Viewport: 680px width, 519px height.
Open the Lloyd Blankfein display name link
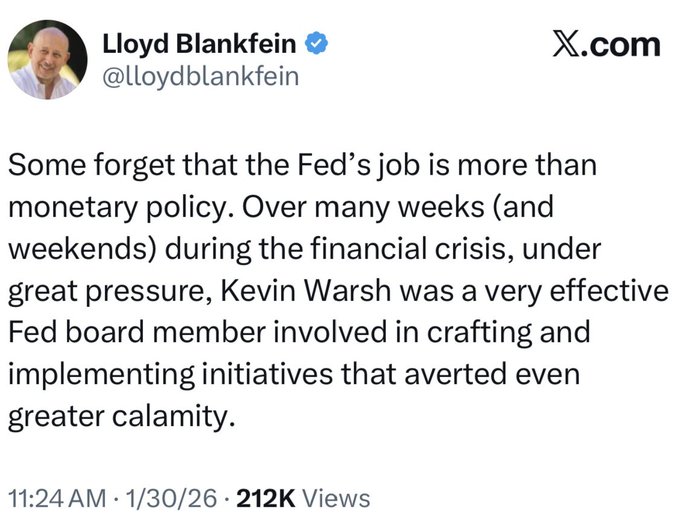(x=201, y=44)
